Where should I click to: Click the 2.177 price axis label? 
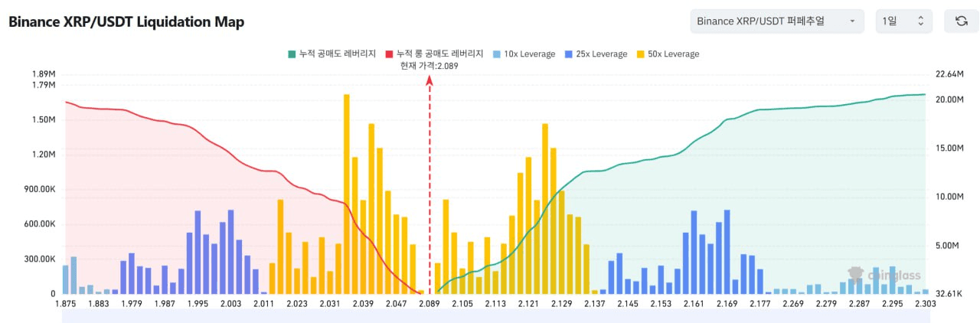point(759,304)
